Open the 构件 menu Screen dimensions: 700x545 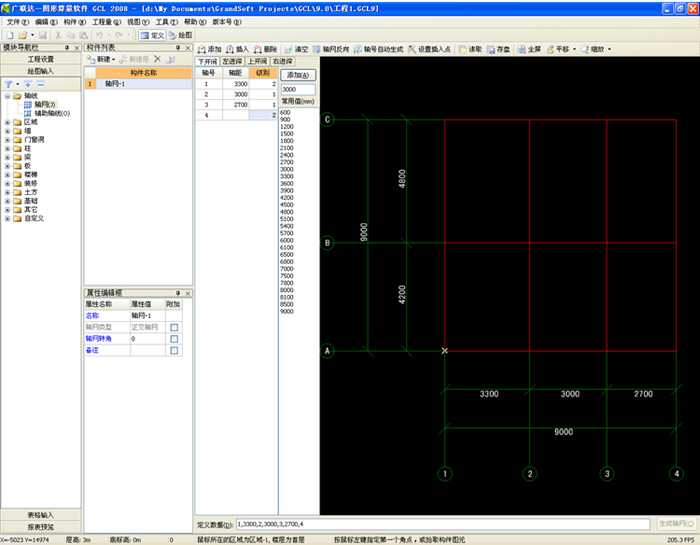tap(75, 22)
